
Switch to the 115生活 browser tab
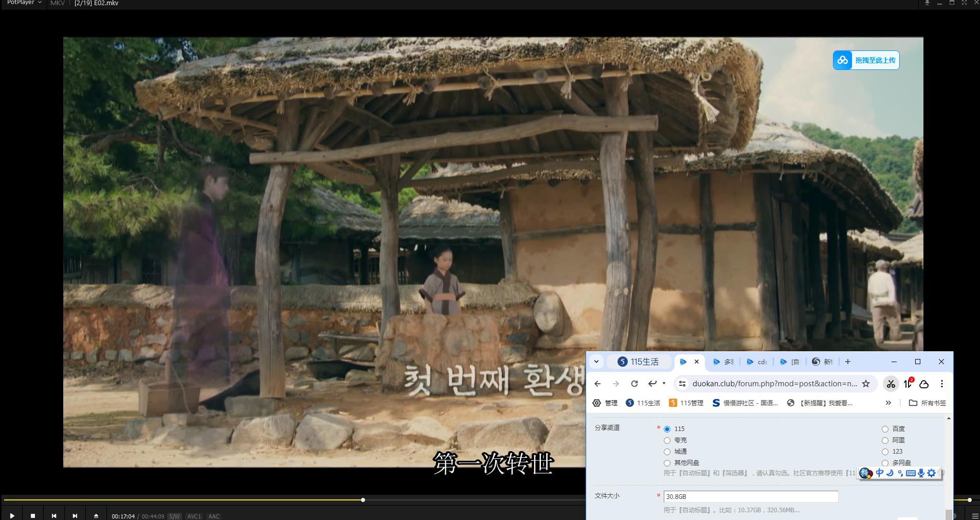tap(639, 362)
